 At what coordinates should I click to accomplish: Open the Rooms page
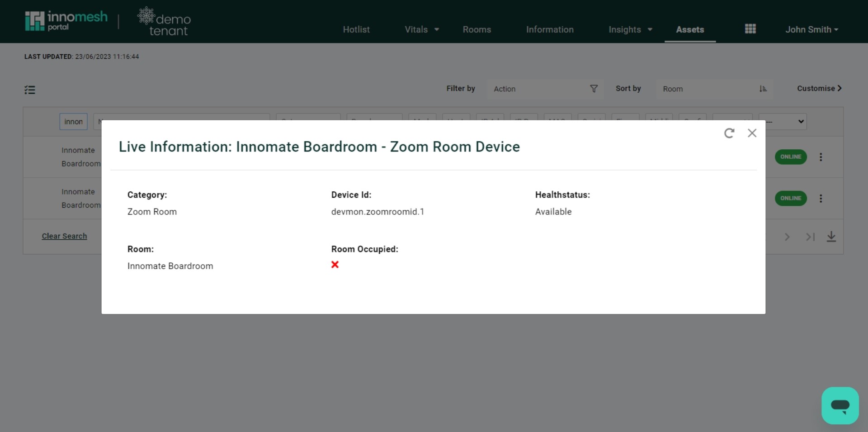point(476,29)
